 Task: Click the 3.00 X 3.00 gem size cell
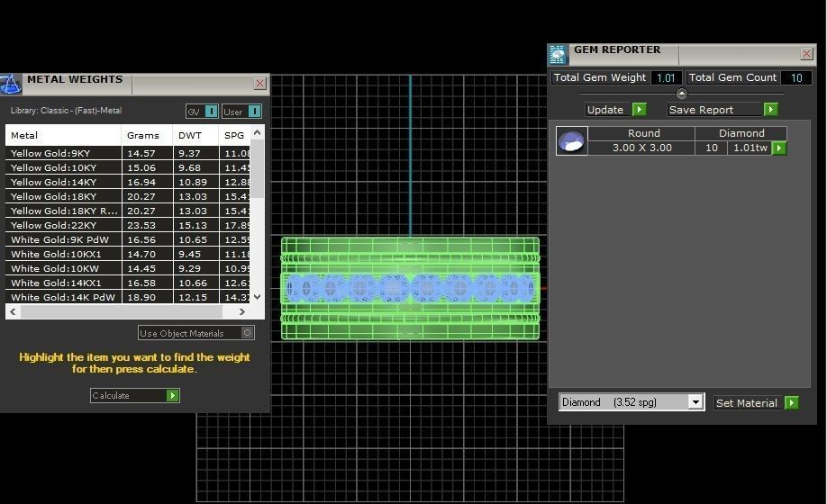(x=642, y=148)
